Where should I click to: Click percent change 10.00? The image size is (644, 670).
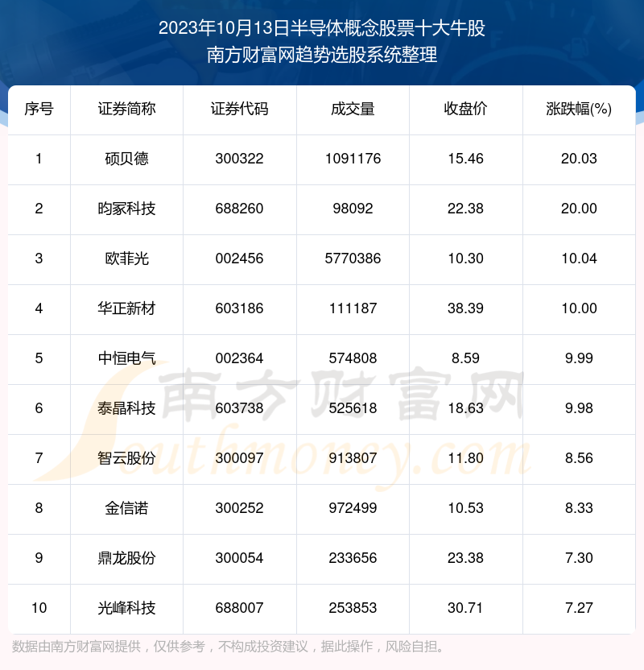click(579, 308)
